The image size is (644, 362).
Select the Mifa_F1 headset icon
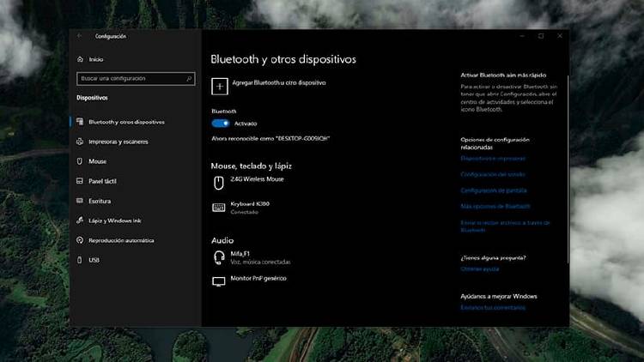218,256
